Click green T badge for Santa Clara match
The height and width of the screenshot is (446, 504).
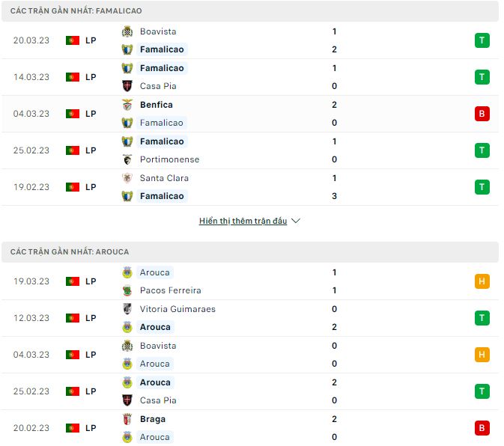(x=482, y=187)
